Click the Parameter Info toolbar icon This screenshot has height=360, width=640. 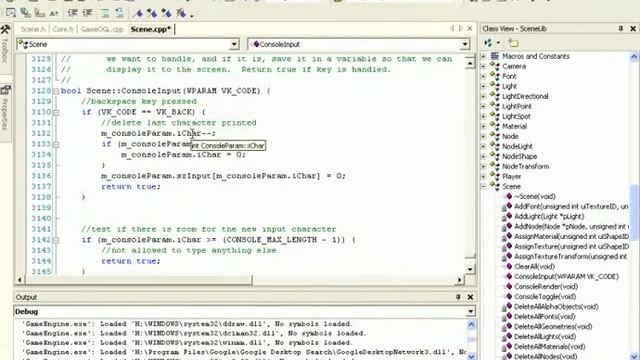tap(26, 13)
